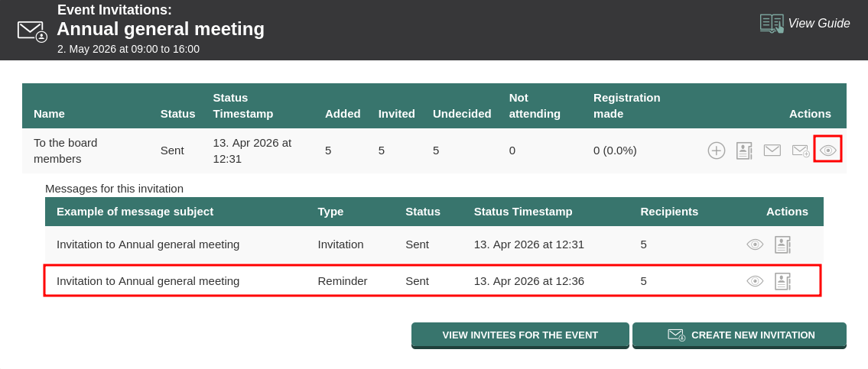
Task: Click the View Guide text link
Action: (818, 24)
